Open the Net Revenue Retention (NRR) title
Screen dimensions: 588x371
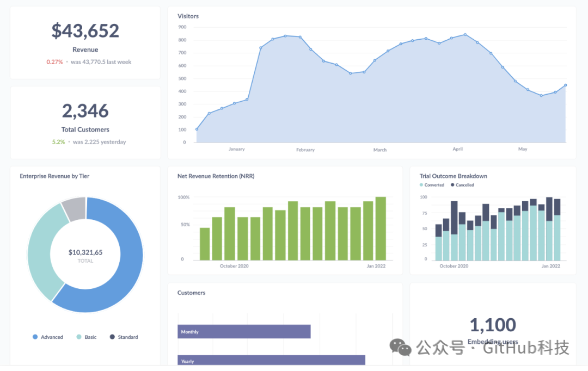(x=216, y=176)
